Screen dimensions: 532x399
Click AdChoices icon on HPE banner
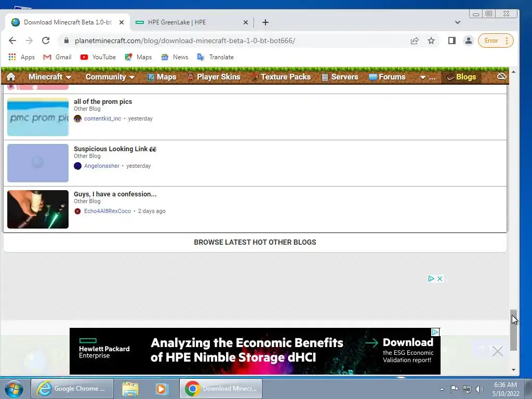click(435, 332)
